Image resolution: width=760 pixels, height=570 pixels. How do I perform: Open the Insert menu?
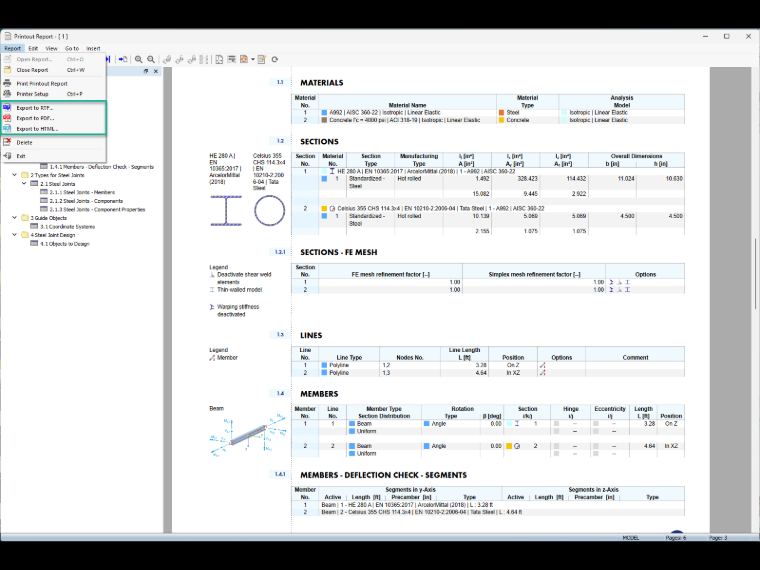(x=93, y=48)
